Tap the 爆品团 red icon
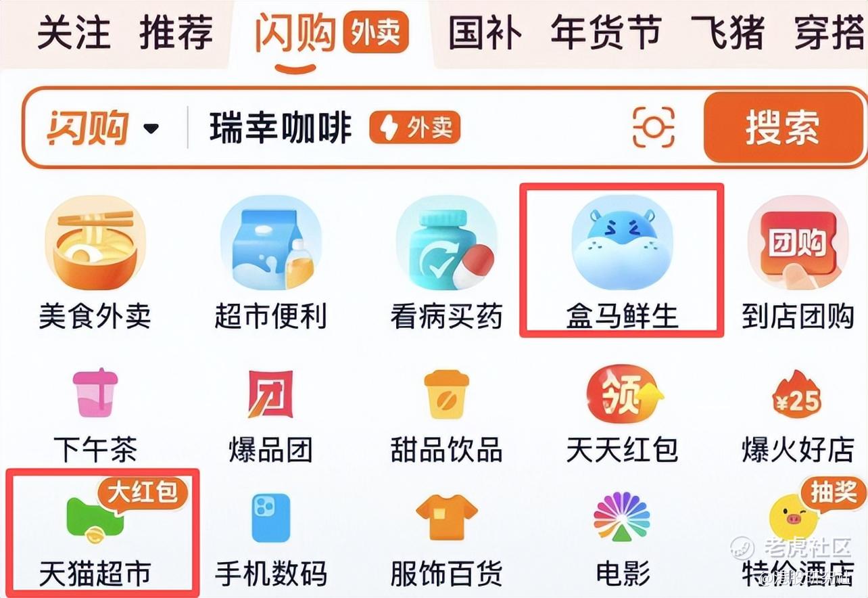 point(270,394)
